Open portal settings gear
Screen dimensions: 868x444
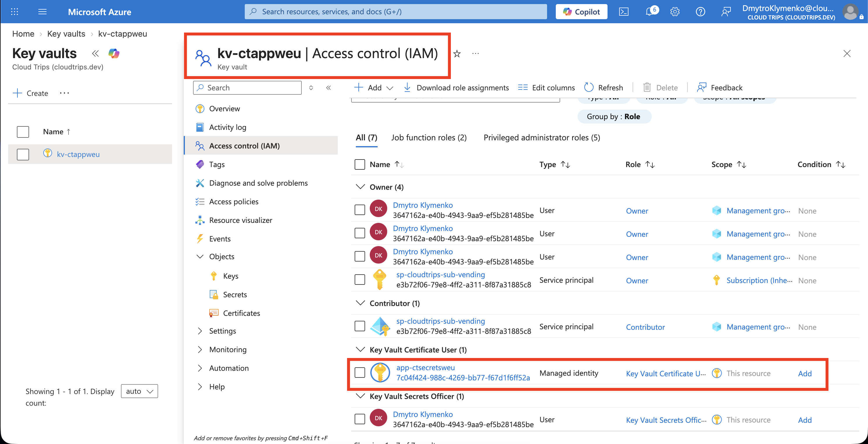point(675,12)
